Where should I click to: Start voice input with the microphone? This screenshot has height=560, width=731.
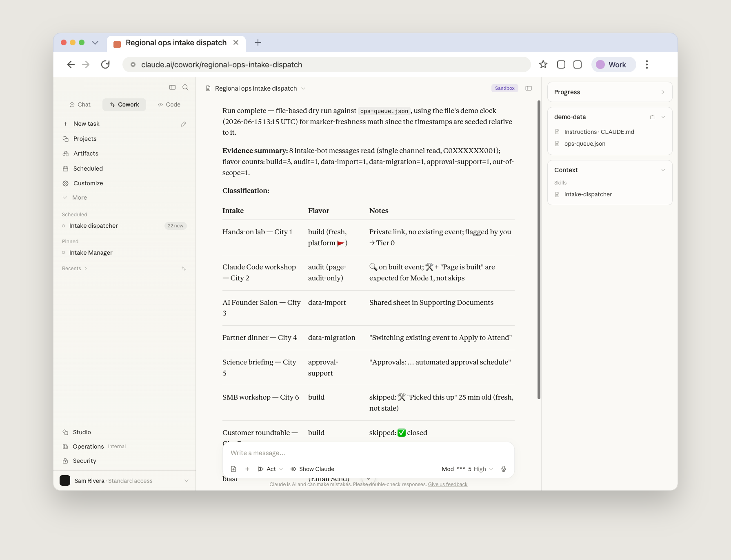tap(504, 469)
